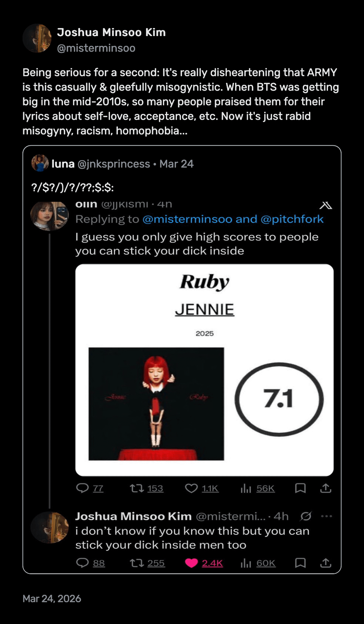Like the tweet with 1.1K likes
This screenshot has width=364, height=624.
coord(191,488)
